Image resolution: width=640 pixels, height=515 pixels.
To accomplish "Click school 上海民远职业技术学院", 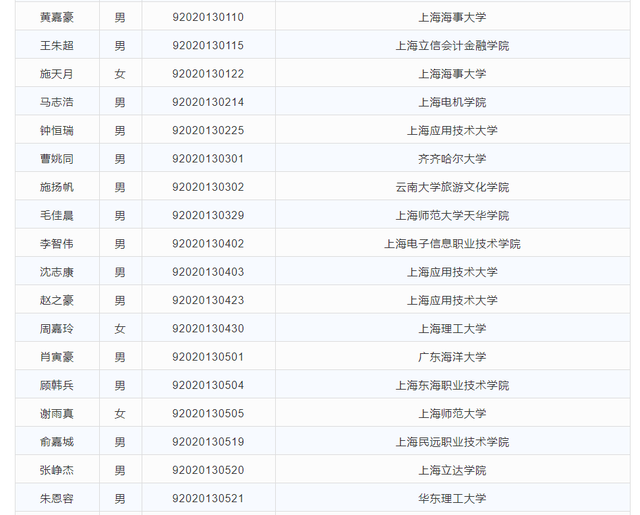I will [x=452, y=442].
